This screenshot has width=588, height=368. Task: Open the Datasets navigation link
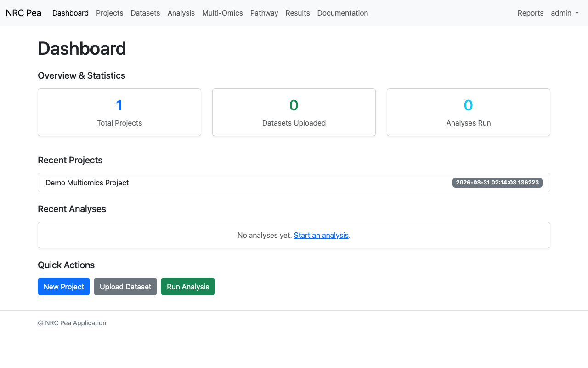[x=145, y=13]
